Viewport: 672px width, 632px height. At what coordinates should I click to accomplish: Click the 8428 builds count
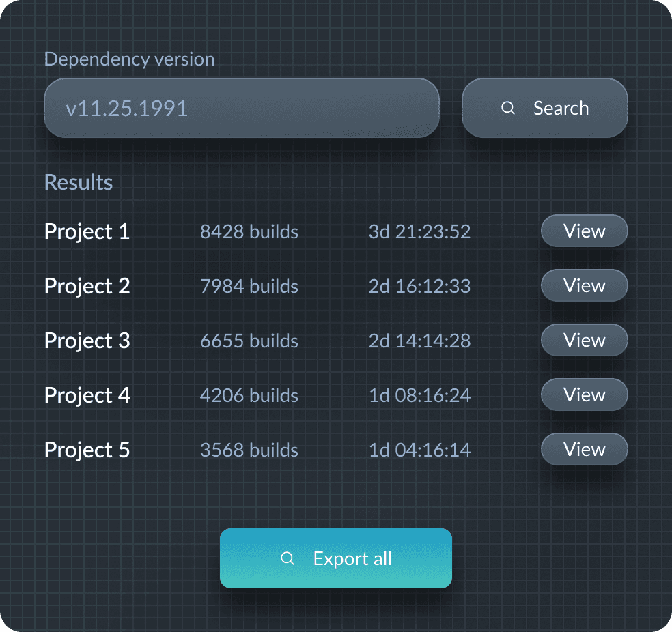point(249,232)
